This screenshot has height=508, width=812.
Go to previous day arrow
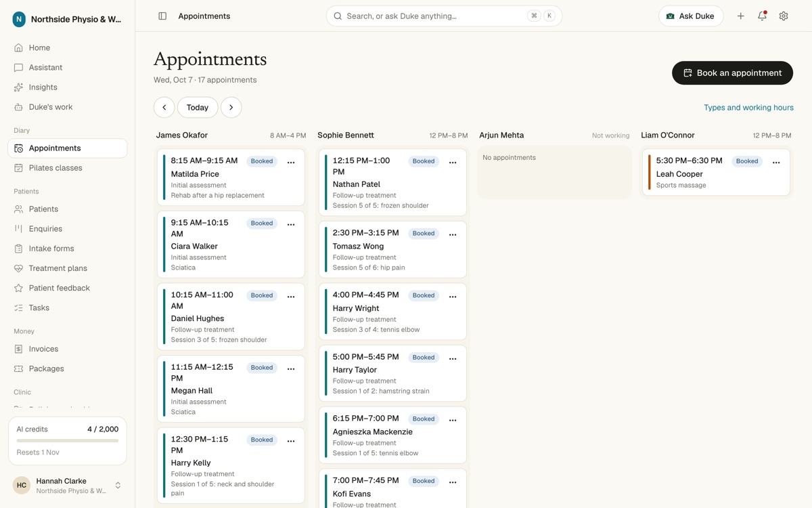164,108
